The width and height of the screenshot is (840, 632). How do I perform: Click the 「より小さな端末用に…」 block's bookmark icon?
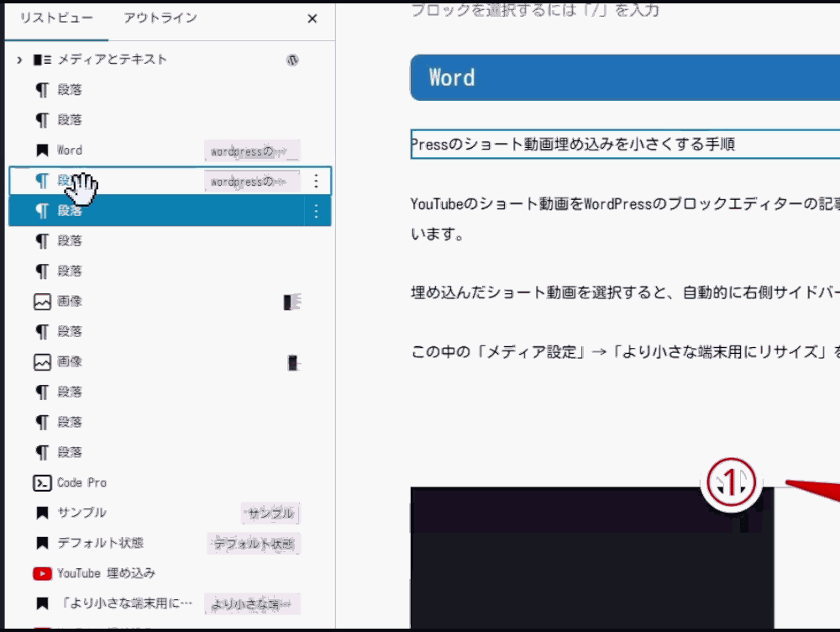(x=41, y=603)
